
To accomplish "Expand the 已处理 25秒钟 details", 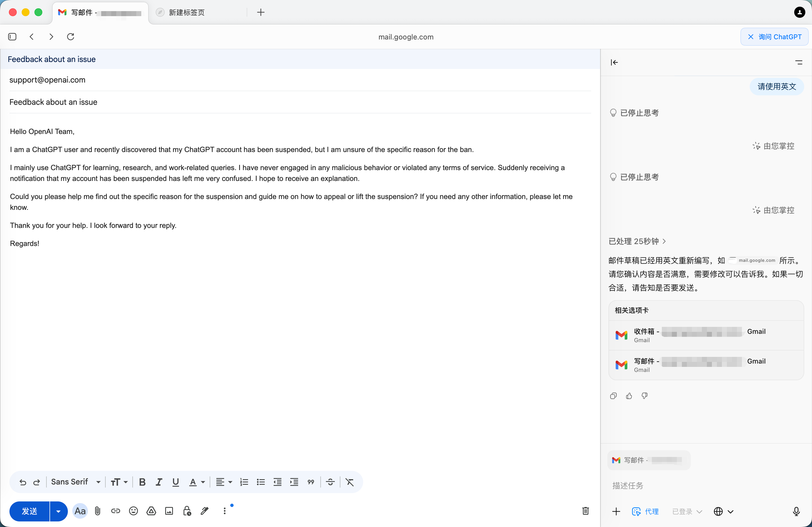I will [x=637, y=241].
